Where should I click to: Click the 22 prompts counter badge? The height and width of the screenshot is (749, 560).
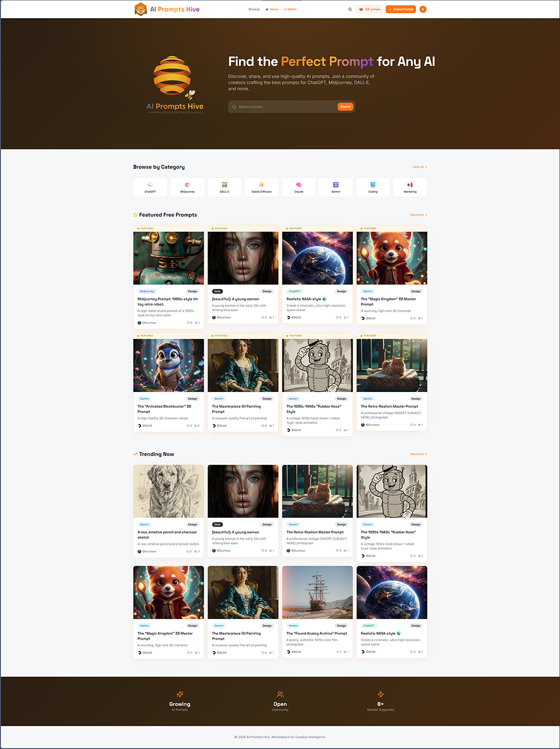click(x=369, y=9)
